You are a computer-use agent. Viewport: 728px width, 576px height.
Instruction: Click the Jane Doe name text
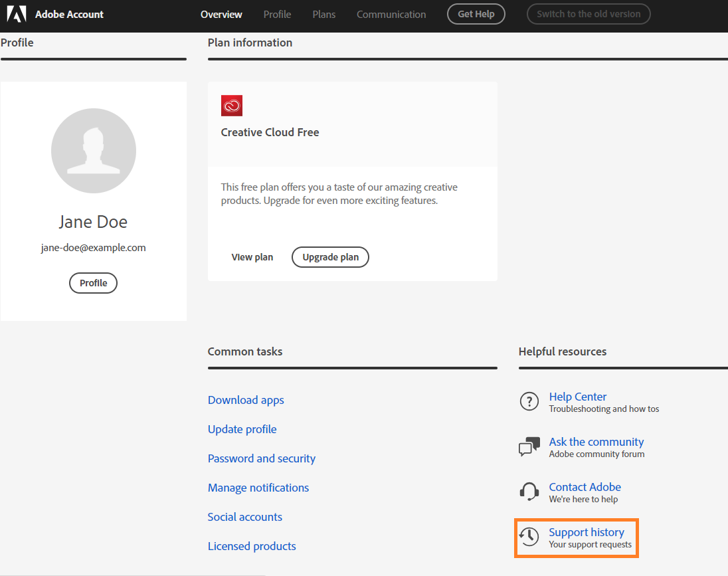point(93,222)
